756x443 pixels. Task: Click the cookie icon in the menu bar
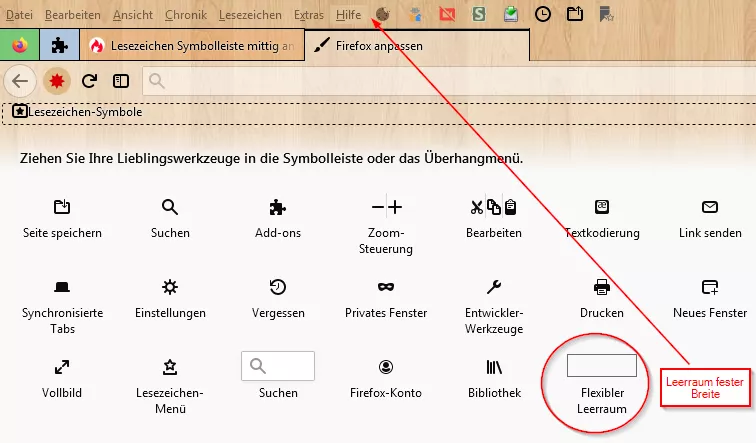(x=383, y=14)
